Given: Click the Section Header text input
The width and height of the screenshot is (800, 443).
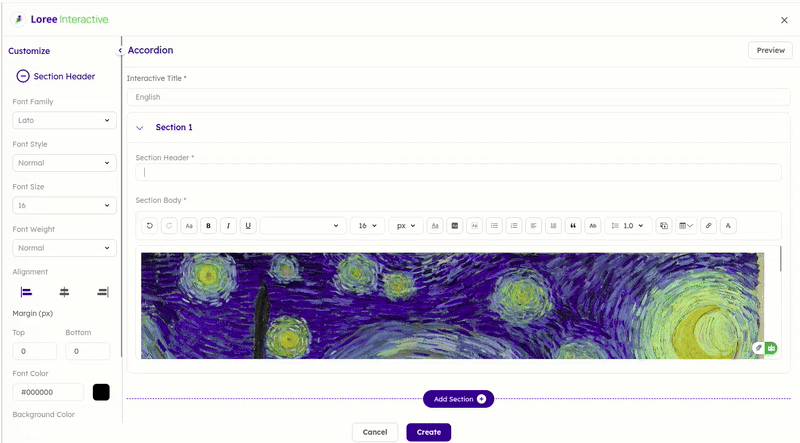Looking at the screenshot, I should (x=458, y=172).
